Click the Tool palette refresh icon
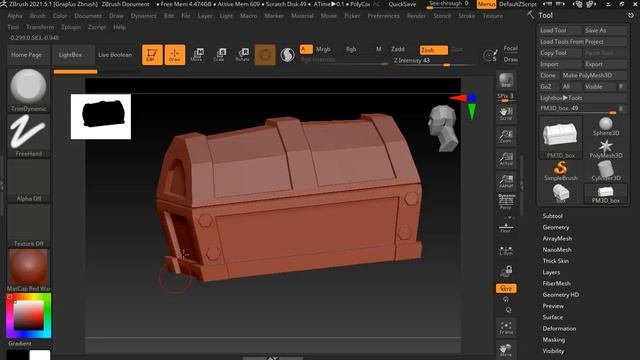Screen dimensions: 640x360 (631, 15)
